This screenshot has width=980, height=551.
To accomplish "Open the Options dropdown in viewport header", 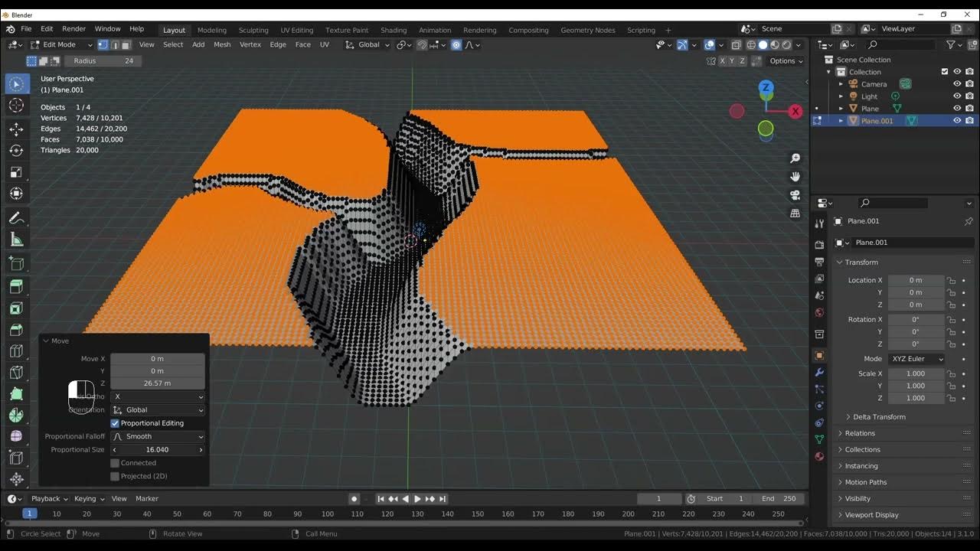I will coord(786,61).
